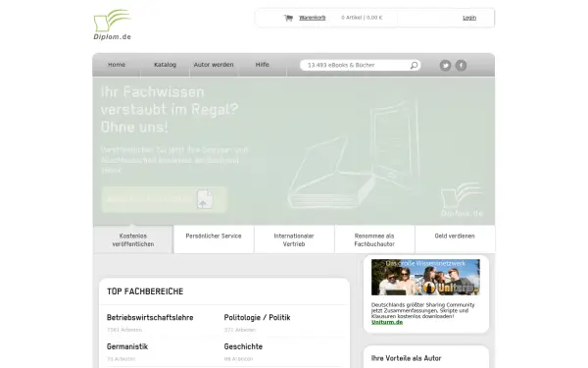588x368 pixels.
Task: Click the TOP FACHBEREICHE heading
Action: [x=145, y=291]
